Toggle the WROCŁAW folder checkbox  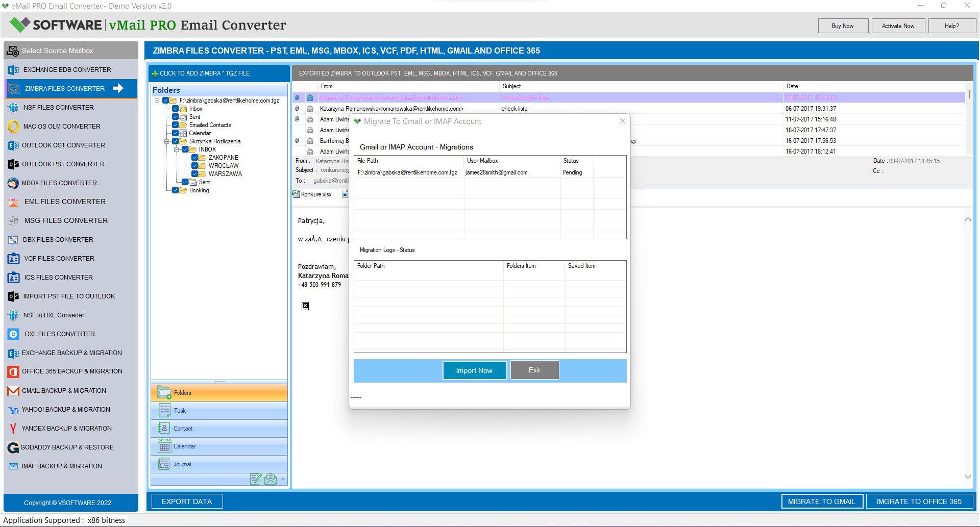(195, 166)
